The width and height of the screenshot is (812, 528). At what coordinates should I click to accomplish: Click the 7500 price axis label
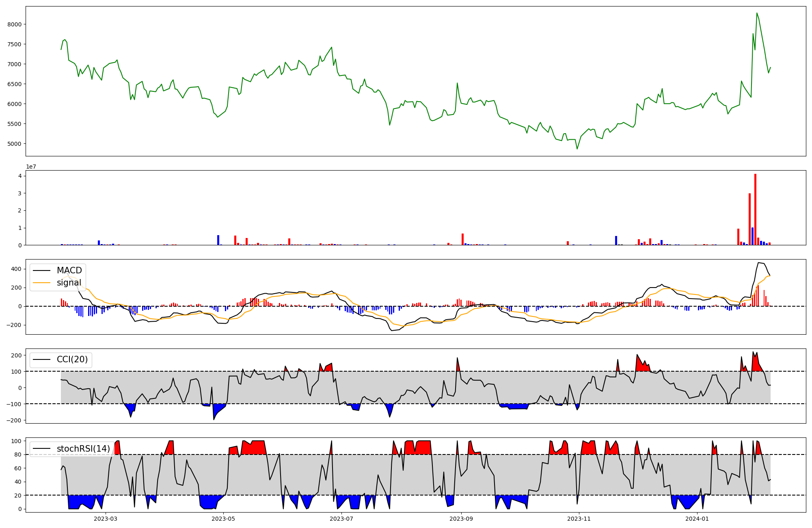(x=14, y=44)
